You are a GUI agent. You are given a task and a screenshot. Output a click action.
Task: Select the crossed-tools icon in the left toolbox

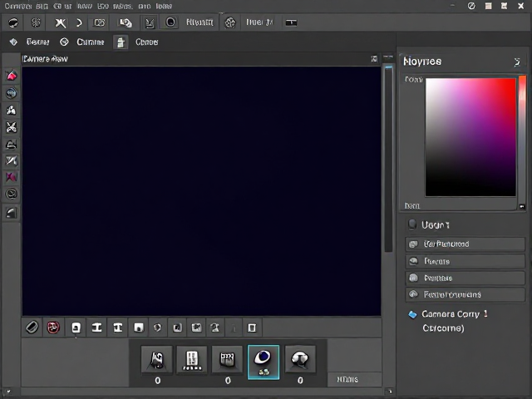[12, 127]
